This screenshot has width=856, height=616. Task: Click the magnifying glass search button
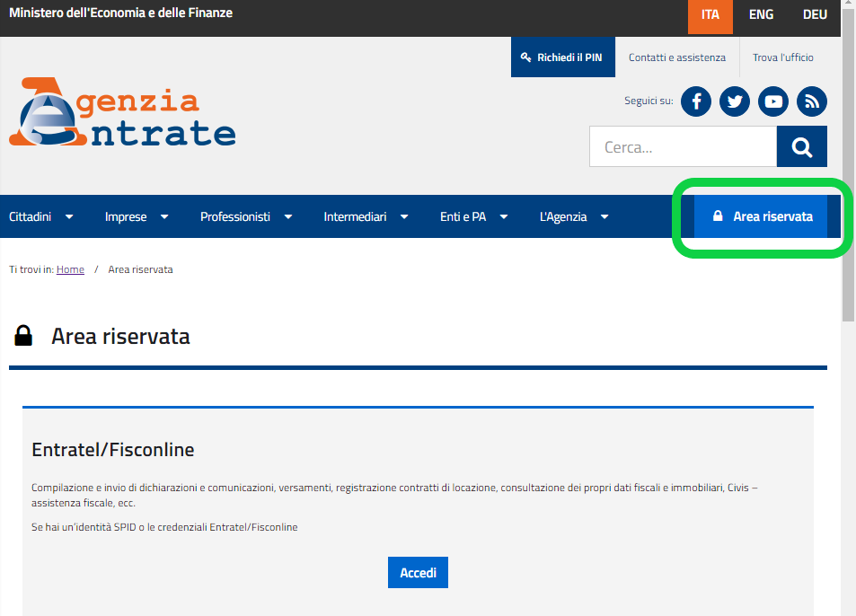point(801,146)
